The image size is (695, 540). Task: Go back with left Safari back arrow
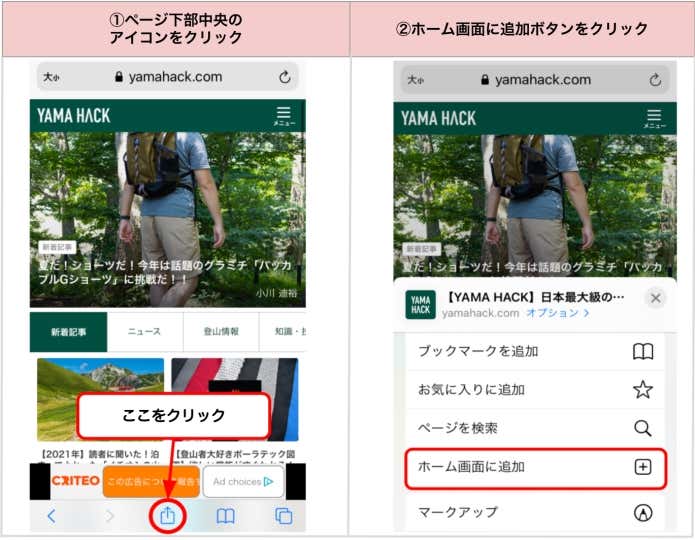[52, 516]
